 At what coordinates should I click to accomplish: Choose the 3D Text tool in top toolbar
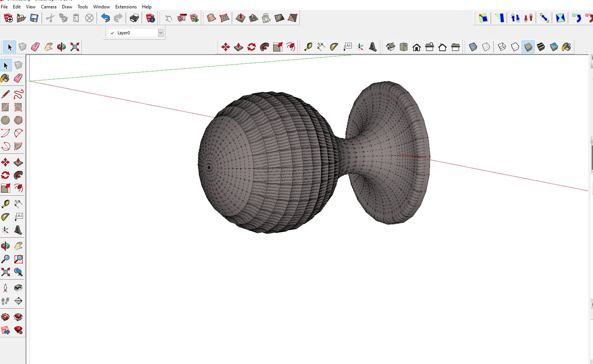coord(373,47)
